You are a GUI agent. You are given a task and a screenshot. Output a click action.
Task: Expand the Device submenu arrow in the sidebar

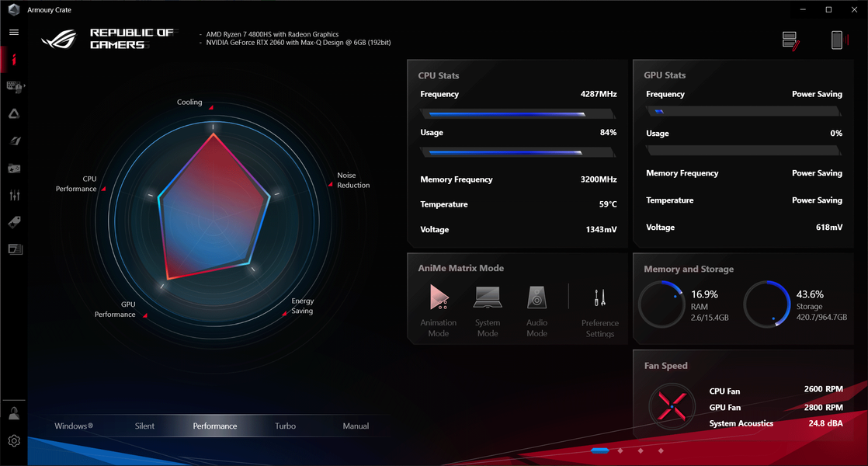tap(24, 86)
